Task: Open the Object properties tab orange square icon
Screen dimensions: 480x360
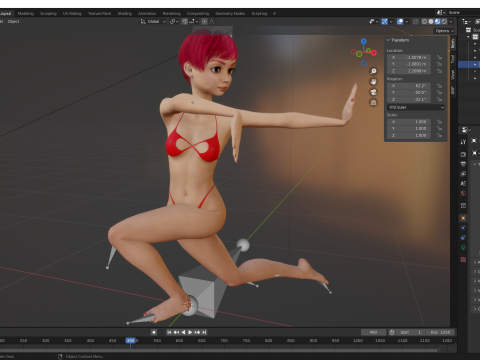Action: coord(463,218)
